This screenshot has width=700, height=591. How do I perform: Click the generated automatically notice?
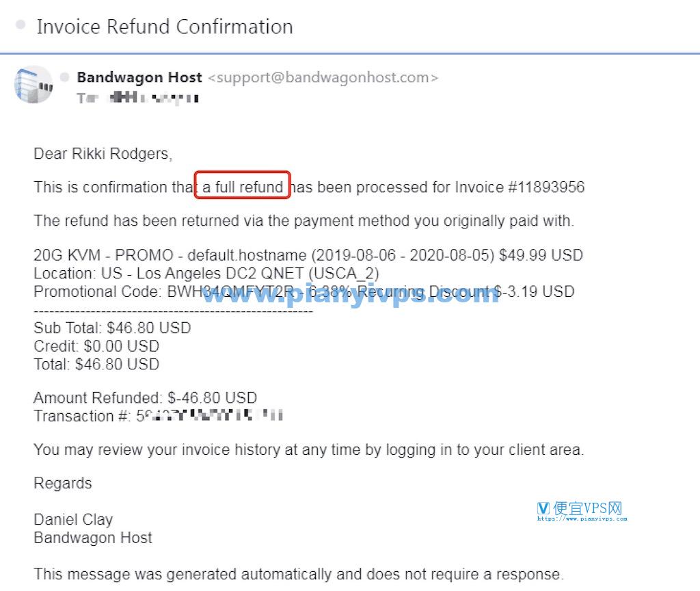[299, 574]
